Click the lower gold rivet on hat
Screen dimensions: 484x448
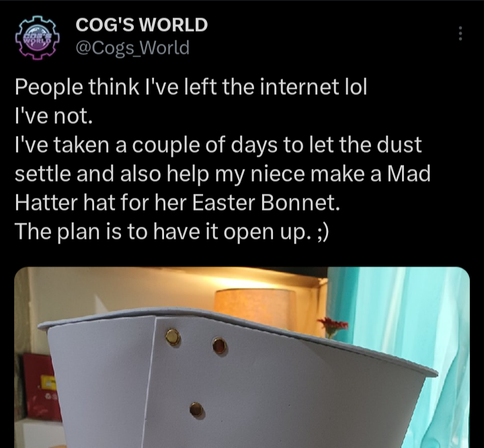click(196, 410)
